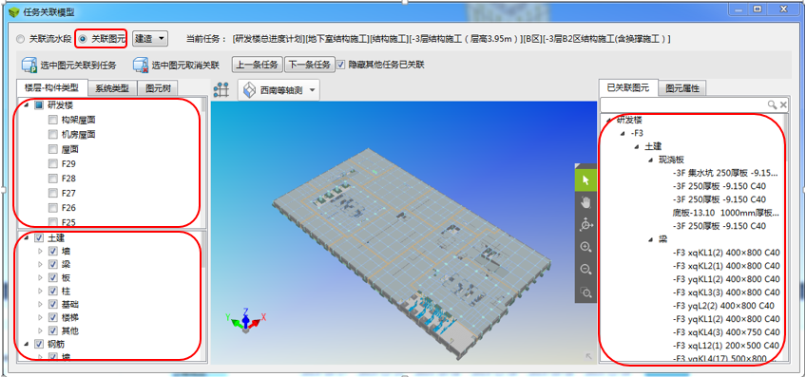805x378 pixels.
Task: Switch to the 图元树 tab
Action: [x=158, y=88]
